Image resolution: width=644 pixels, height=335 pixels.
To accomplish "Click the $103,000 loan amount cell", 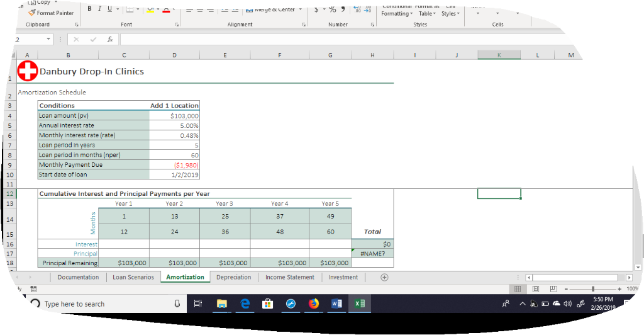I will 175,116.
